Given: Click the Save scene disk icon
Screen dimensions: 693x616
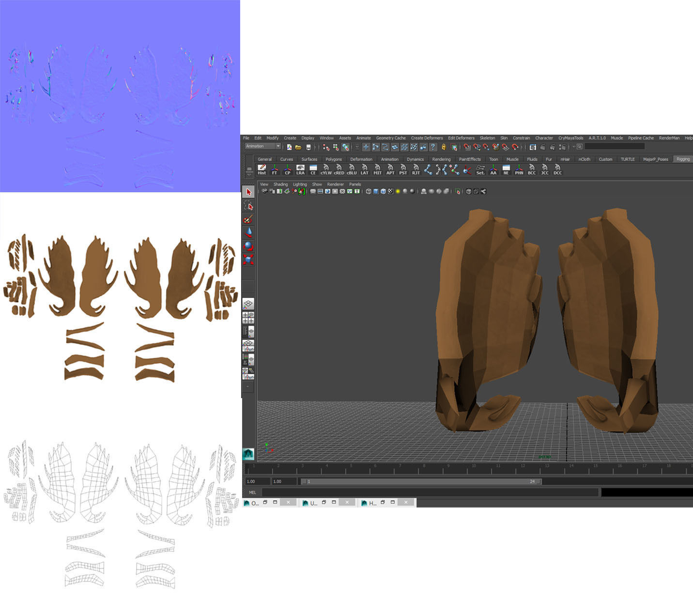Looking at the screenshot, I should tap(308, 147).
